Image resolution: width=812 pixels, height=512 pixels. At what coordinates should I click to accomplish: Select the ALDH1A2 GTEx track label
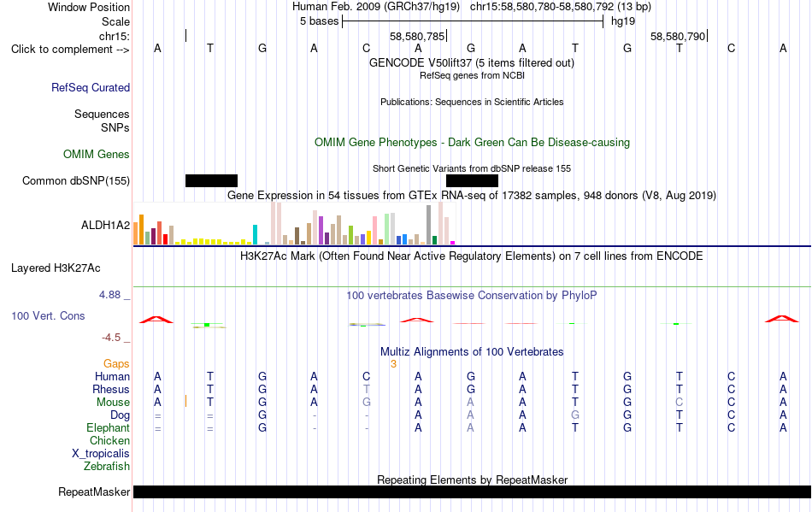(105, 225)
